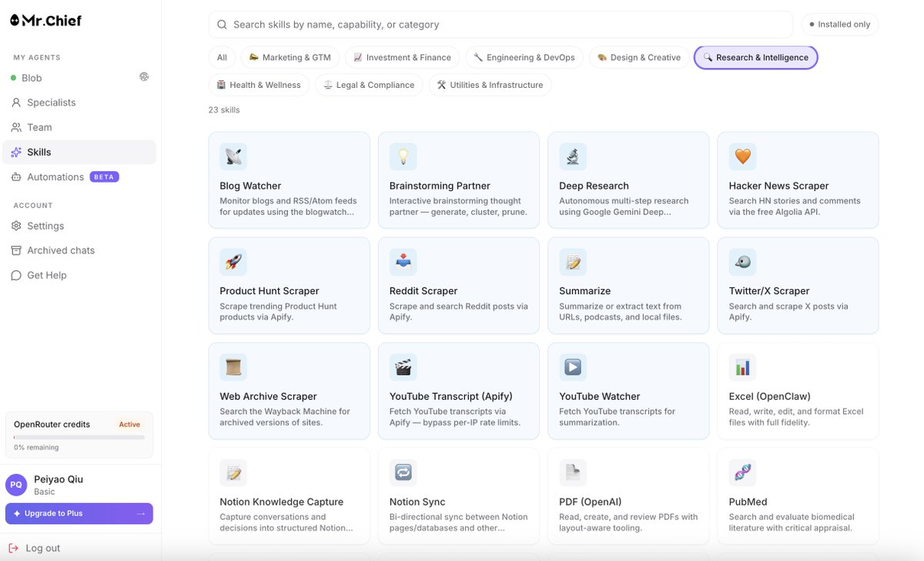
Task: Open Specialists in the sidebar
Action: pos(79,102)
